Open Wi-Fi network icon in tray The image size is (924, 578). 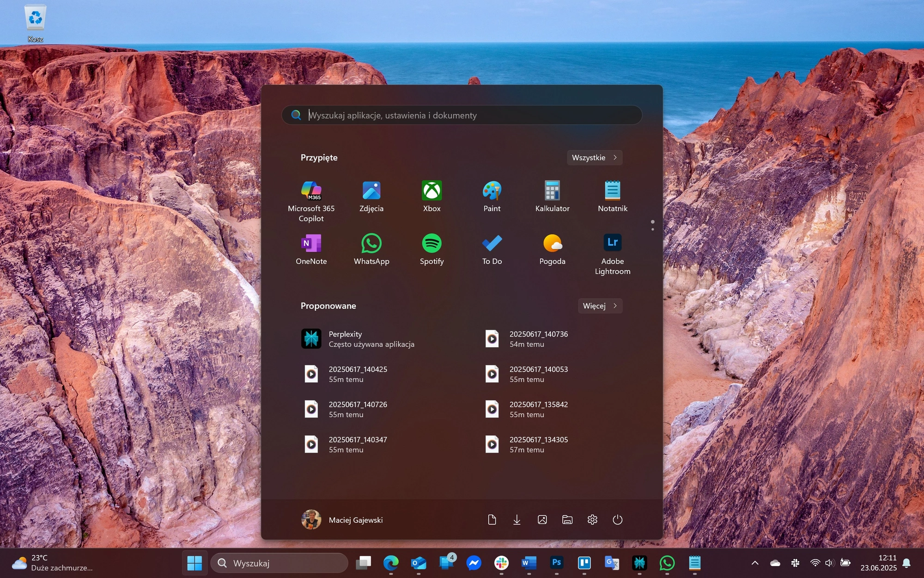pos(815,563)
